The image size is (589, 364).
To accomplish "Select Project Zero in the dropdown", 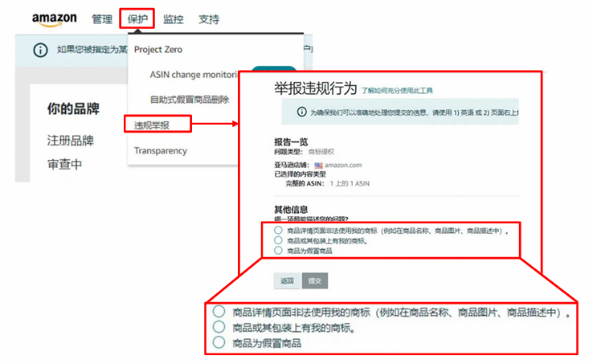I will [158, 50].
